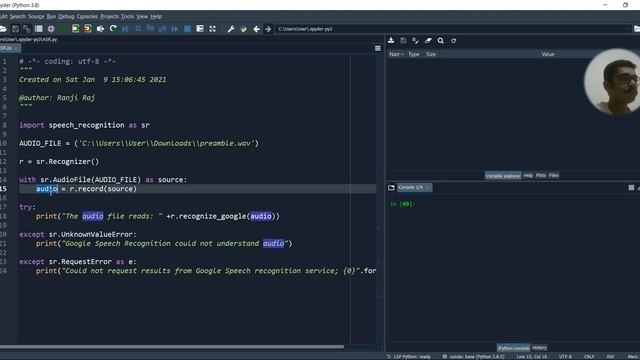Click the editor horizontal scrollbar
This screenshot has height=360, width=640.
point(171,347)
